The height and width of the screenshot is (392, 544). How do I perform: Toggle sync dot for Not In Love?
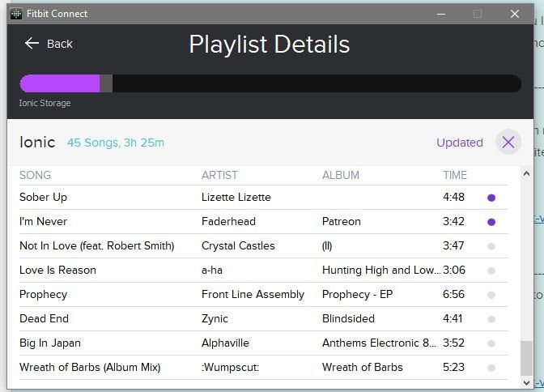point(491,246)
